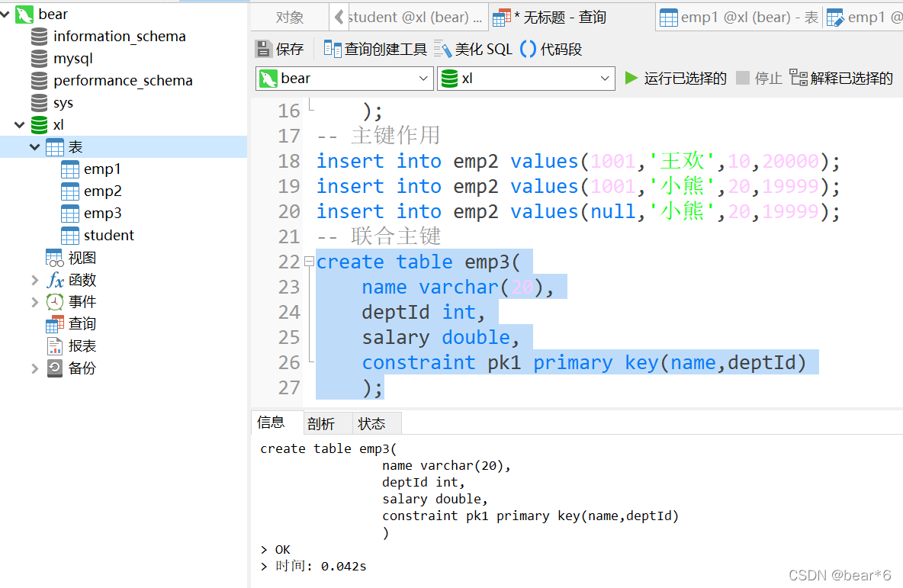Click the 查询 queries icon in tree
The image size is (903, 588).
coord(55,324)
